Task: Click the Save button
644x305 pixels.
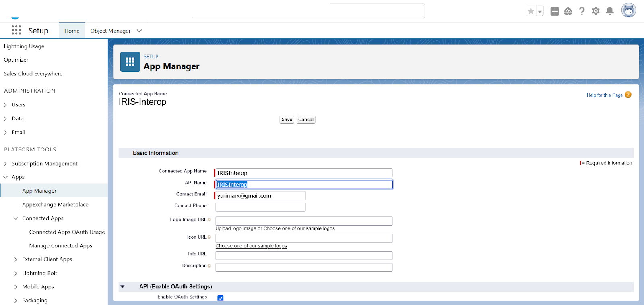Action: coord(287,120)
